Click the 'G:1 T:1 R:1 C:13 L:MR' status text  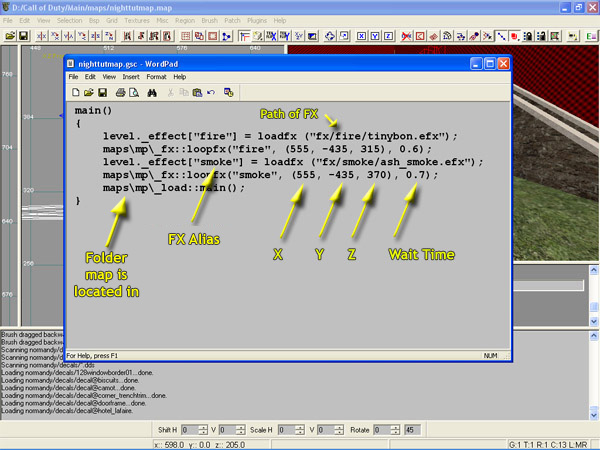pyautogui.click(x=548, y=445)
